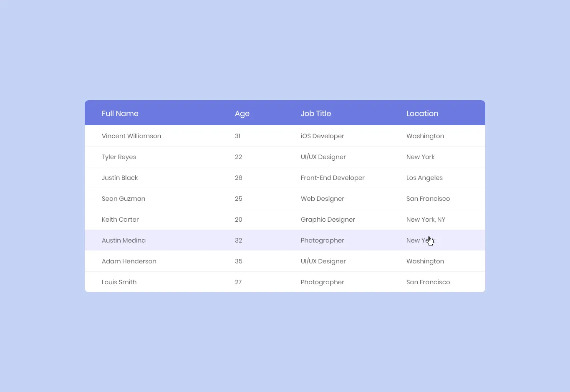The image size is (570, 392).
Task: Select the Sean Guzman name cell
Action: click(124, 199)
